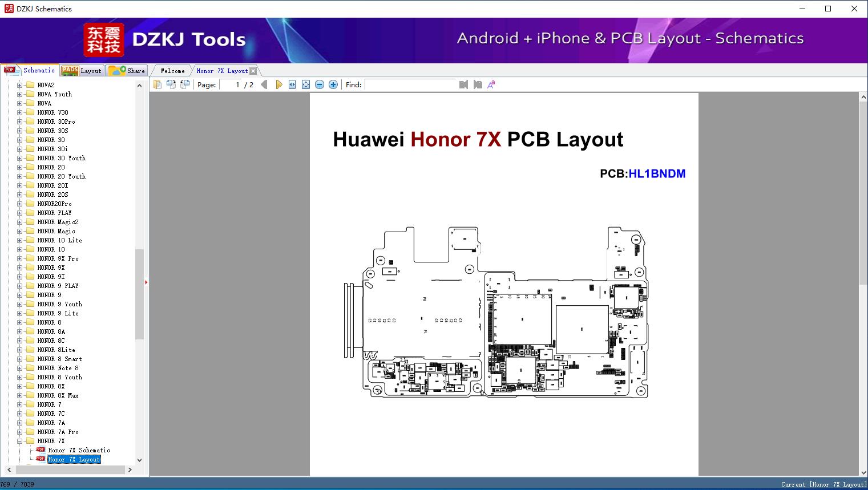Find the next search match

pyautogui.click(x=478, y=84)
